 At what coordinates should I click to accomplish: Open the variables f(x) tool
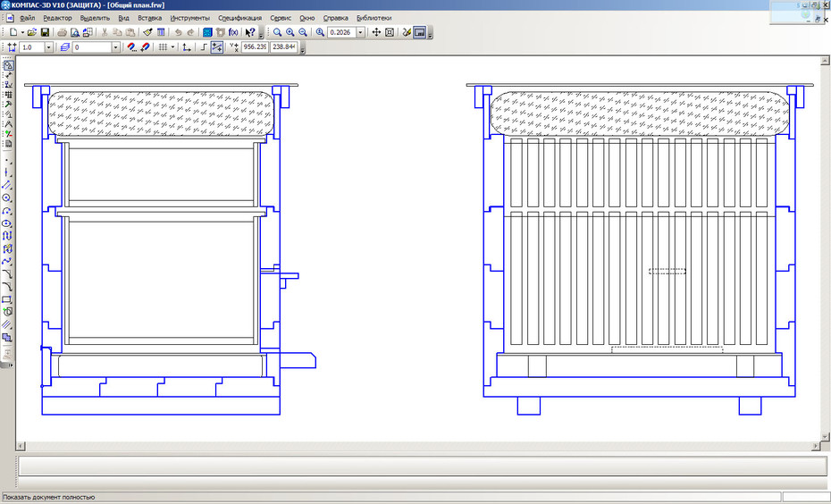pyautogui.click(x=233, y=32)
